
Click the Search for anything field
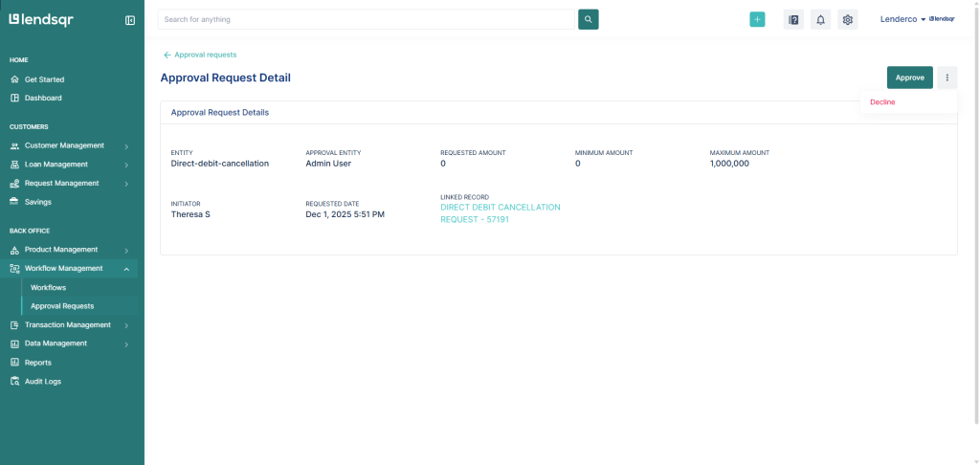(x=366, y=19)
